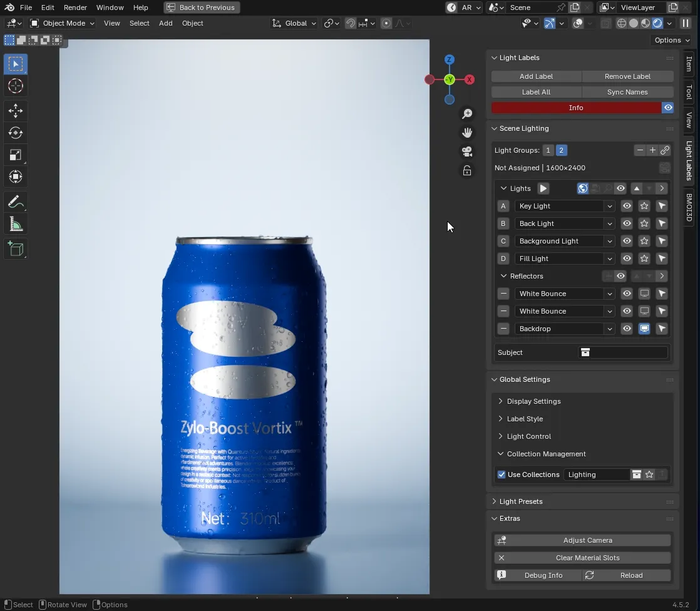The image size is (700, 611).
Task: Click the Remove Label button
Action: pyautogui.click(x=627, y=76)
